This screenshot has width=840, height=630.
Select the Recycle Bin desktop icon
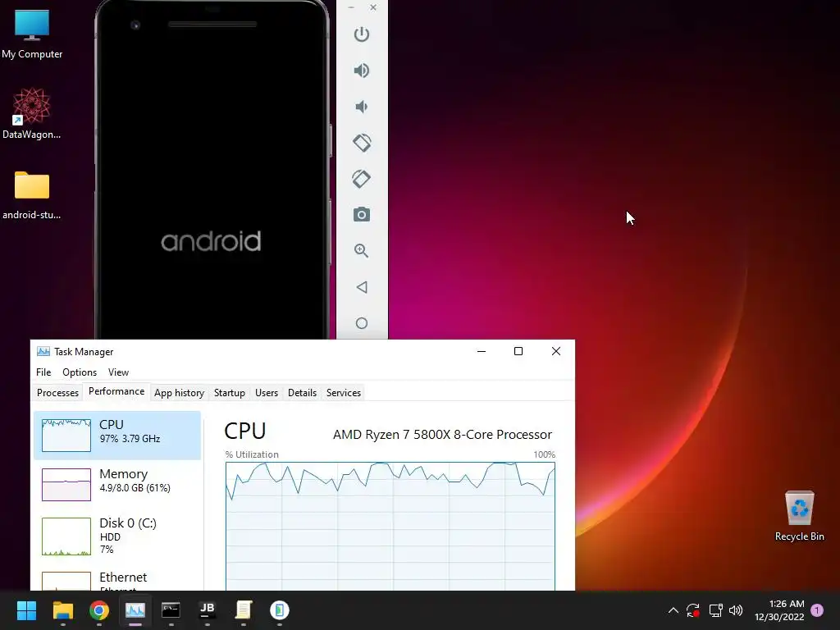tap(799, 516)
